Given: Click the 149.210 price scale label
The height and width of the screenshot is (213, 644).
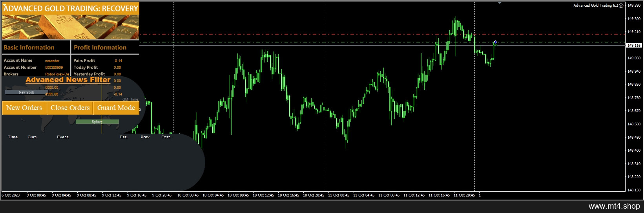Looking at the screenshot, I should point(634,32).
